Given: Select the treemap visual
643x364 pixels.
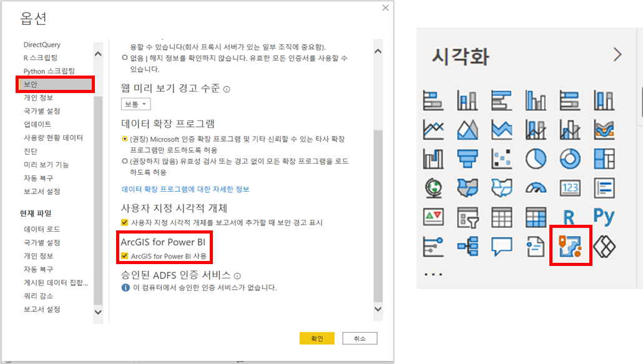Looking at the screenshot, I should tap(604, 159).
